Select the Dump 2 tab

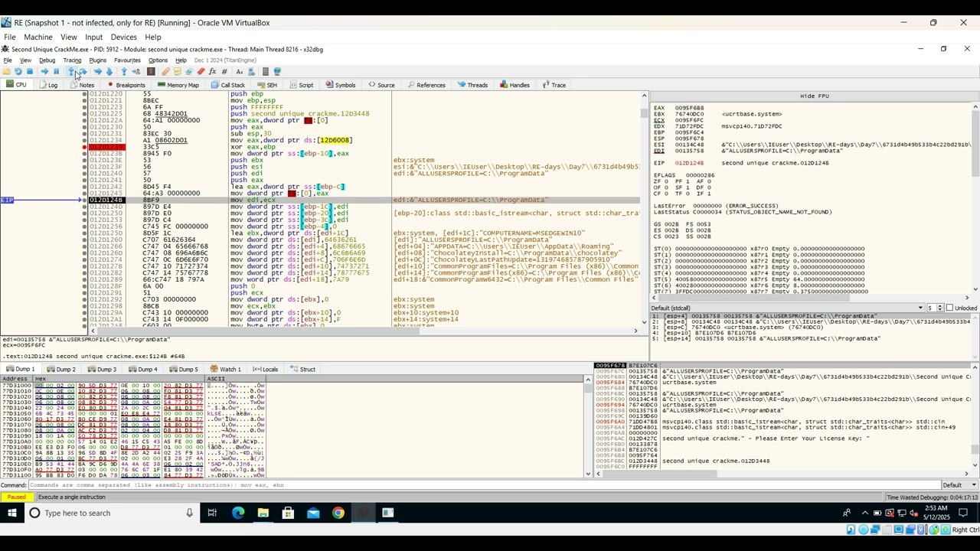60,369
